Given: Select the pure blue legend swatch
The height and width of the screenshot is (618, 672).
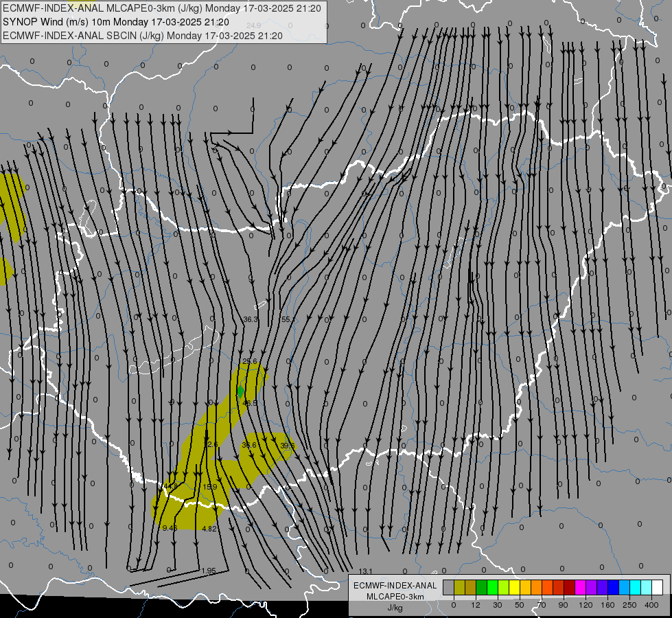Looking at the screenshot, I should [x=613, y=588].
